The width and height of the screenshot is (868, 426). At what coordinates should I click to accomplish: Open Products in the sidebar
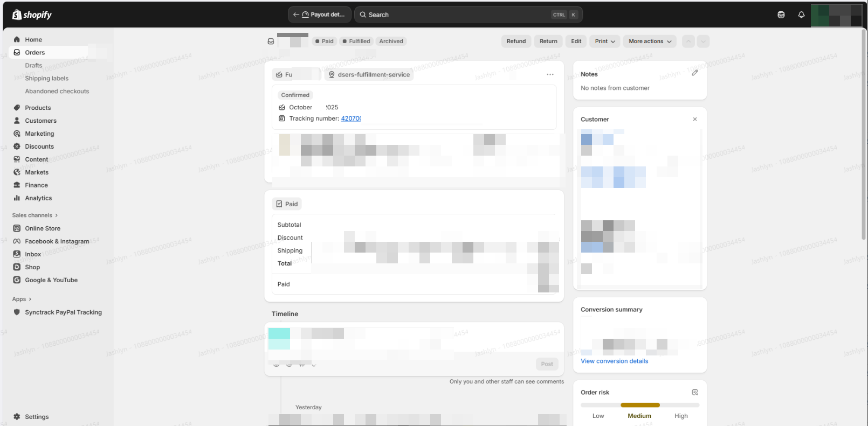coord(38,108)
